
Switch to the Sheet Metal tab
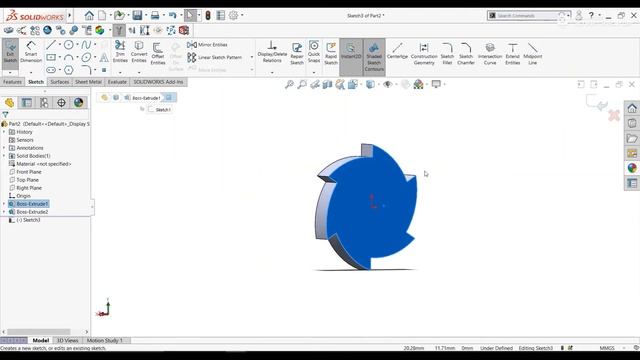(88, 82)
